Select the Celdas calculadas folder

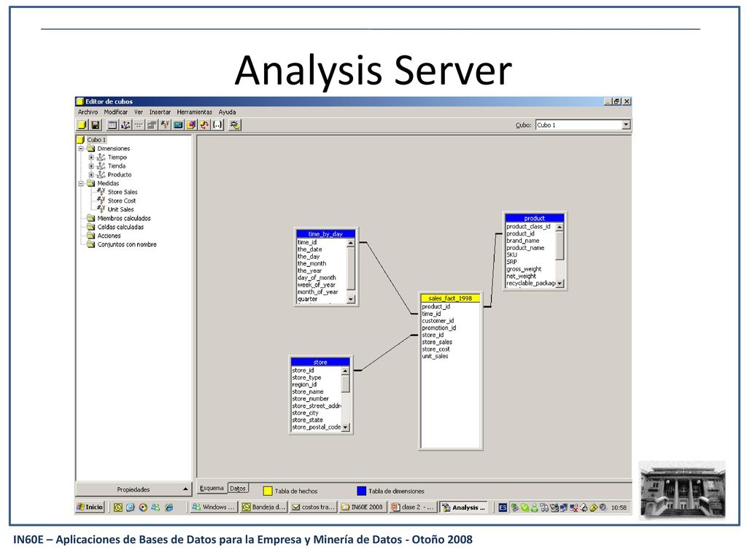tap(120, 227)
